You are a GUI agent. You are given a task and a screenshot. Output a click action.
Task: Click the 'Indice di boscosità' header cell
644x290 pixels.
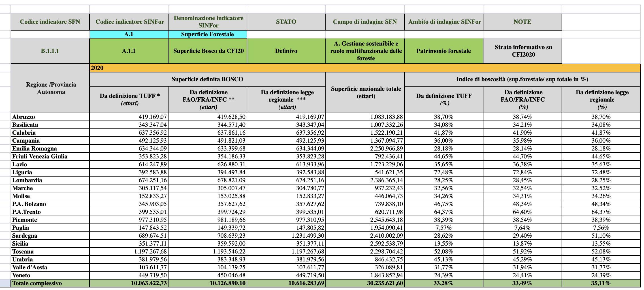(x=522, y=79)
